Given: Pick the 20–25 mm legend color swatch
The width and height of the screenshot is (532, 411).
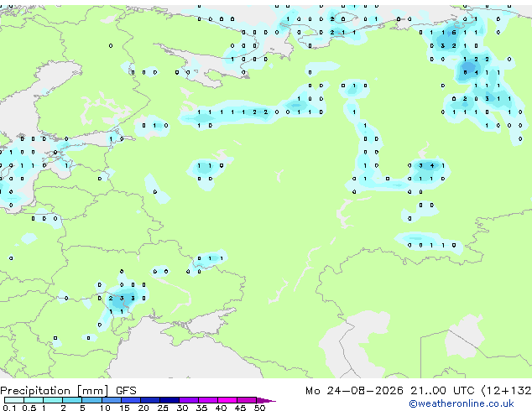Looking at the screenshot, I should point(150,400).
